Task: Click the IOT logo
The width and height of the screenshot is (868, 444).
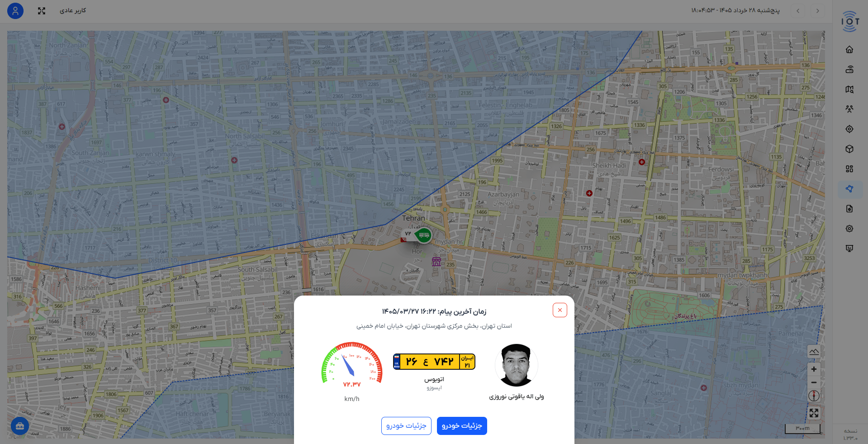Action: point(850,21)
